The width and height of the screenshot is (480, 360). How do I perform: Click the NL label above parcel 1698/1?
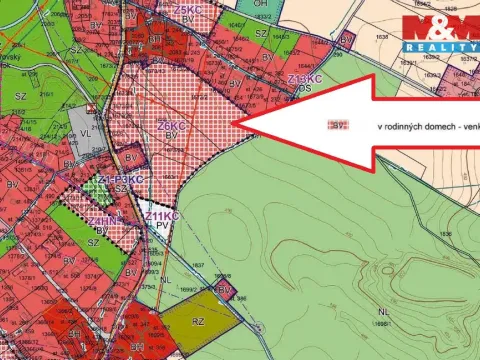coord(384,312)
